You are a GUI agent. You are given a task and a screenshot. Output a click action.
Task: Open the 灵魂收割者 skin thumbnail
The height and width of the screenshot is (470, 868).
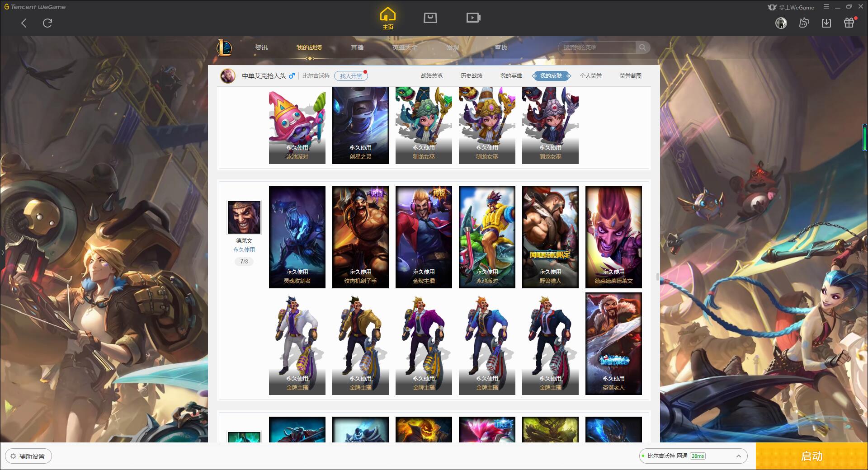tap(297, 237)
